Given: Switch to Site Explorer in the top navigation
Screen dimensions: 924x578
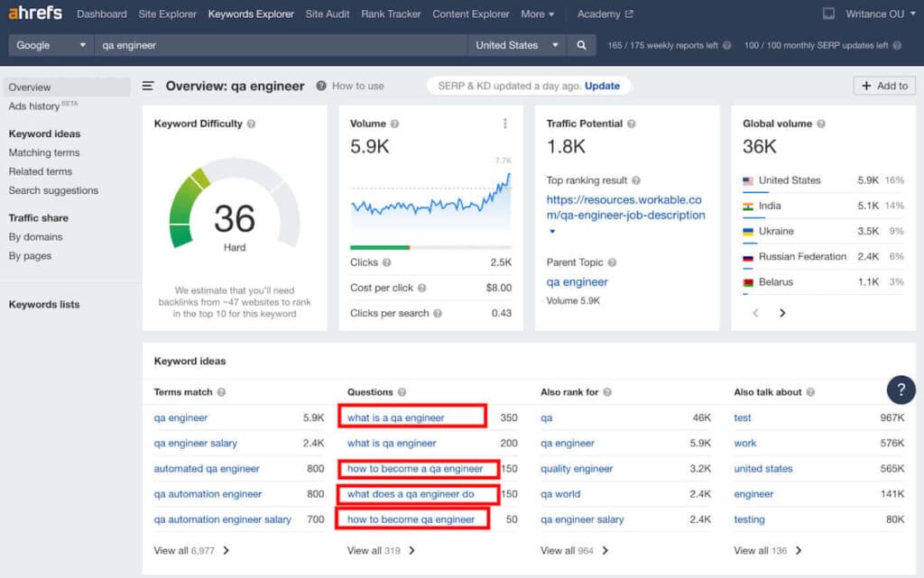Looking at the screenshot, I should pyautogui.click(x=167, y=14).
